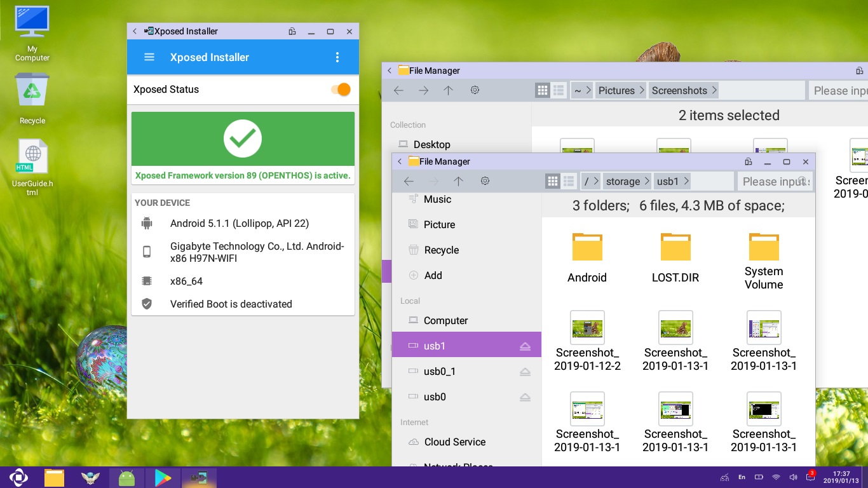Go back in the Screenshots File Manager window
This screenshot has height=488, width=868.
(398, 90)
